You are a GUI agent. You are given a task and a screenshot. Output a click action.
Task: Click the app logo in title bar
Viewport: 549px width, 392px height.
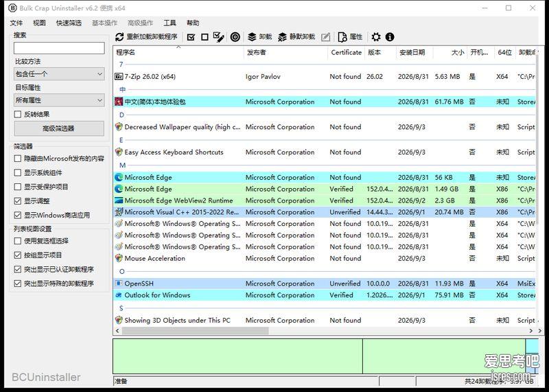[x=12, y=8]
